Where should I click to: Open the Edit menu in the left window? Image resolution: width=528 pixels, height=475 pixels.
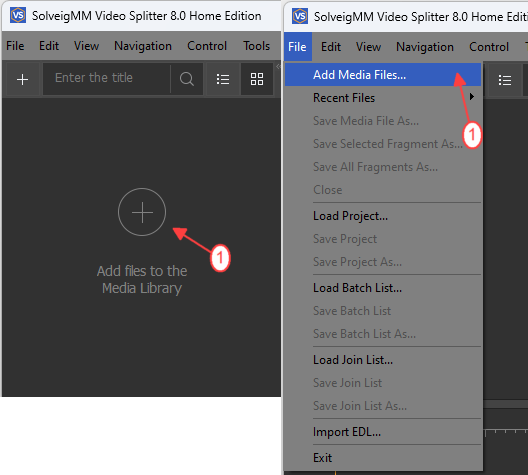(x=49, y=46)
